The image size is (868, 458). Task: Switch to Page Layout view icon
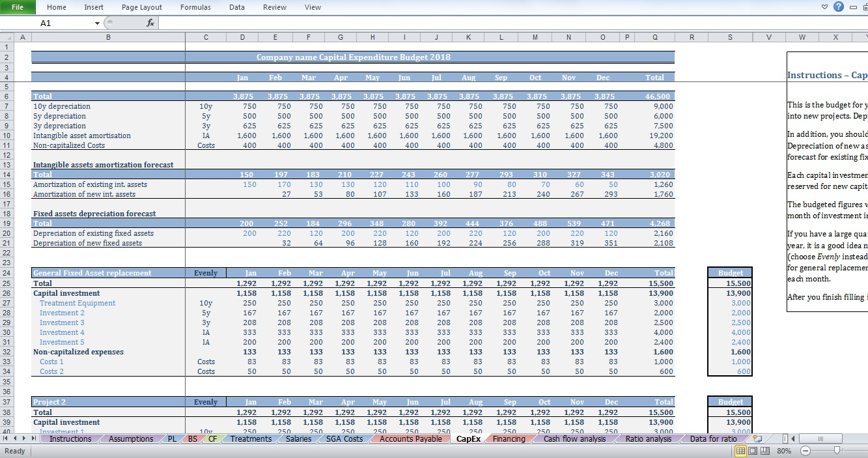pos(753,451)
